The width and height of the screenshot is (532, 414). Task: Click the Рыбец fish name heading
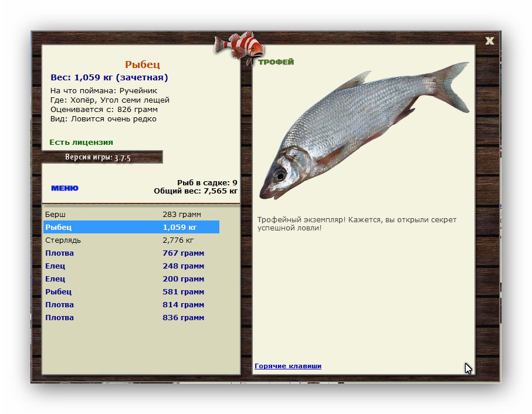142,64
